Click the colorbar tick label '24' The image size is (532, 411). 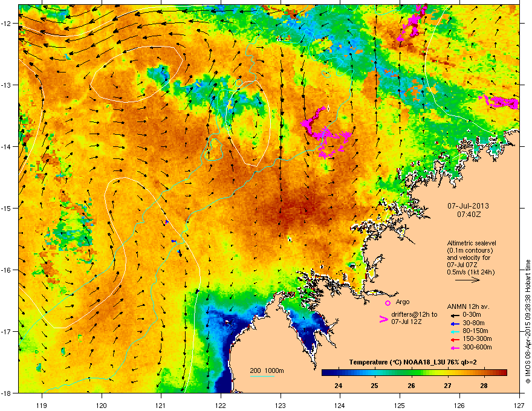coord(338,386)
